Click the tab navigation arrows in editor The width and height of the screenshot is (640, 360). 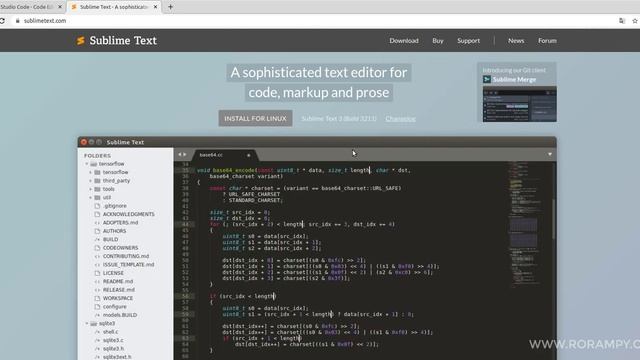(182, 154)
